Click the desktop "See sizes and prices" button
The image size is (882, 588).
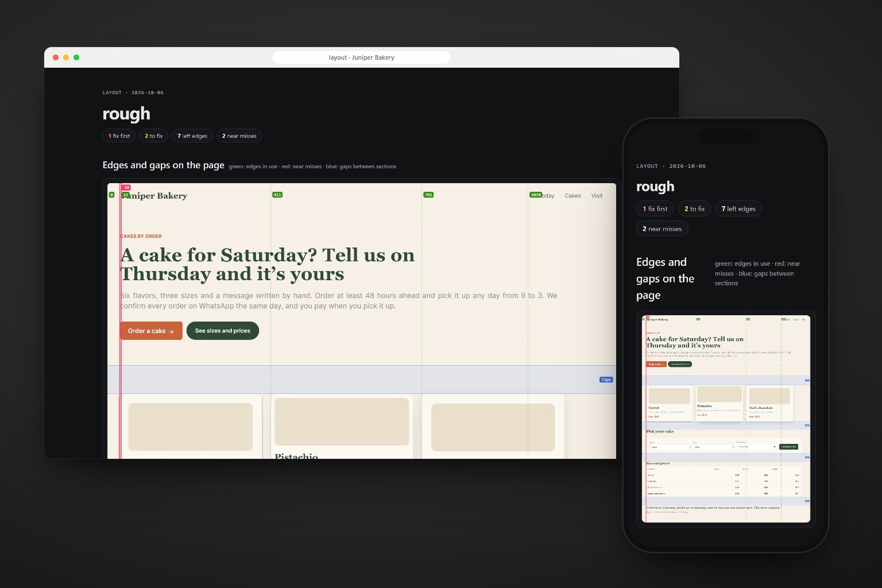pos(223,331)
